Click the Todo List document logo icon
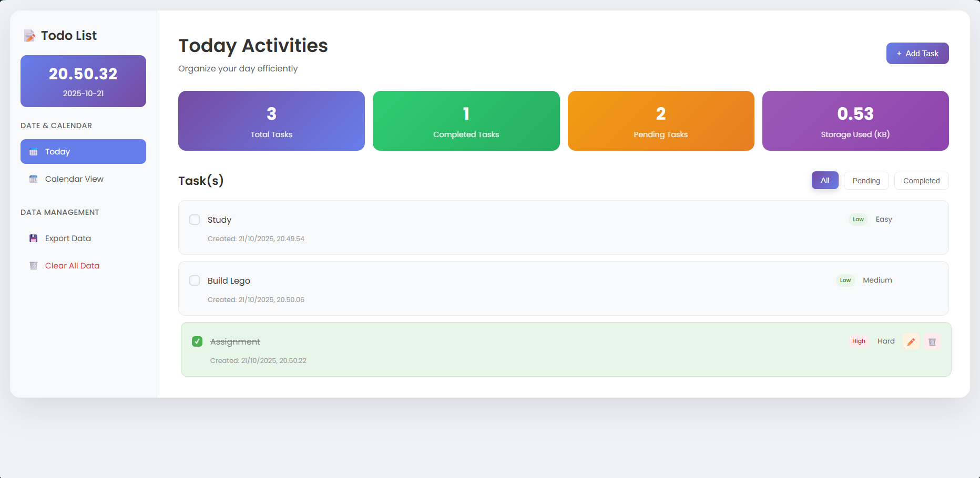 pos(30,35)
